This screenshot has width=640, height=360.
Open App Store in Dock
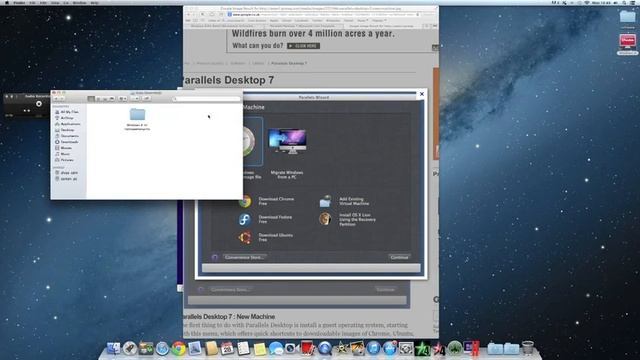click(x=390, y=349)
